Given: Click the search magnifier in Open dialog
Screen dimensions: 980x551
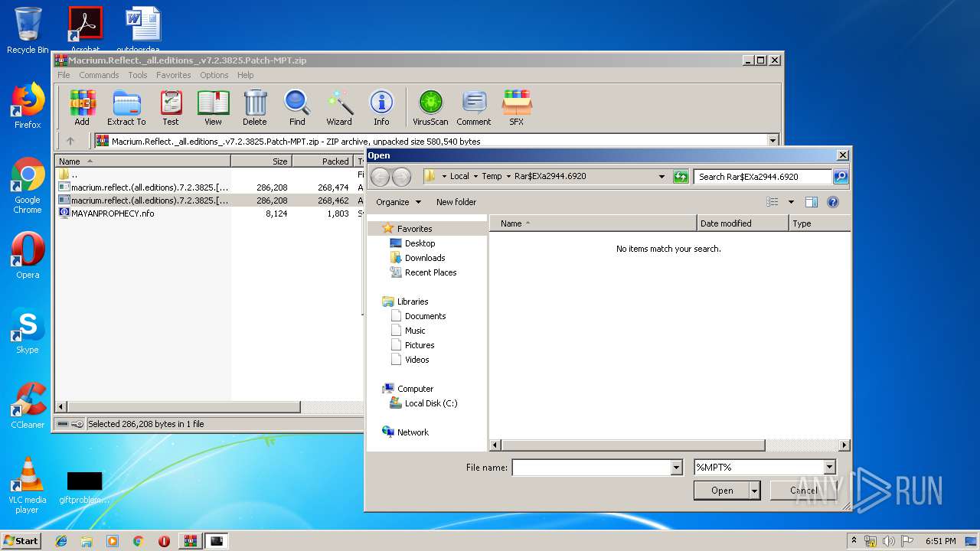Looking at the screenshot, I should (841, 176).
